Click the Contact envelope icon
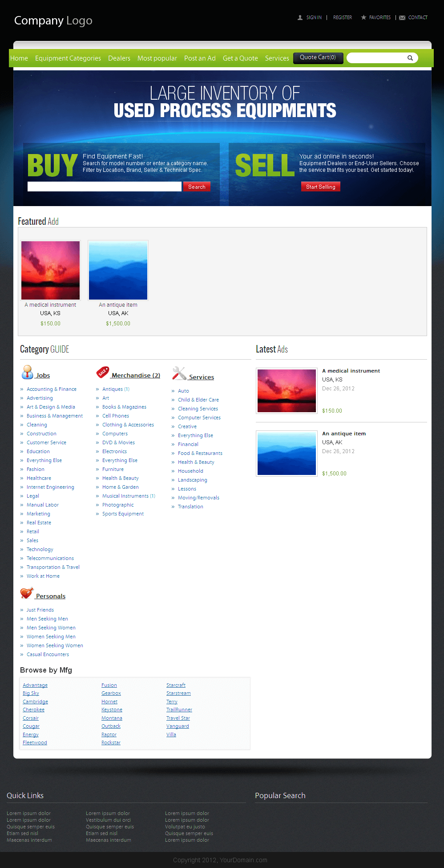This screenshot has height=868, width=444. 402,18
